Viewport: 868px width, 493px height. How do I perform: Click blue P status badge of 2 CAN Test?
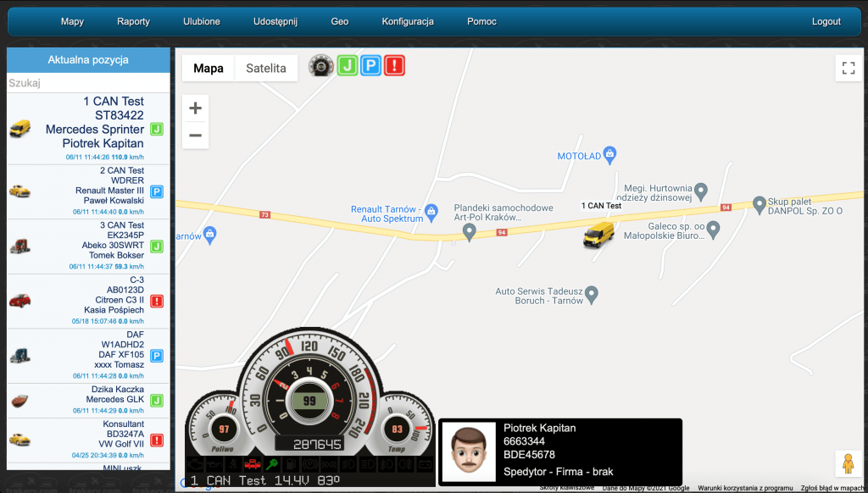click(x=157, y=192)
